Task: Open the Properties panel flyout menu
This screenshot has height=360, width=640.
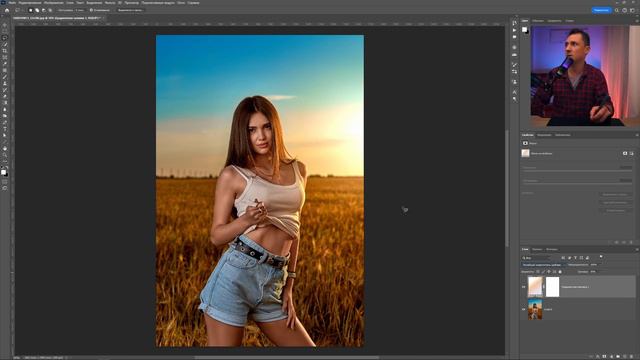Action: (x=637, y=135)
